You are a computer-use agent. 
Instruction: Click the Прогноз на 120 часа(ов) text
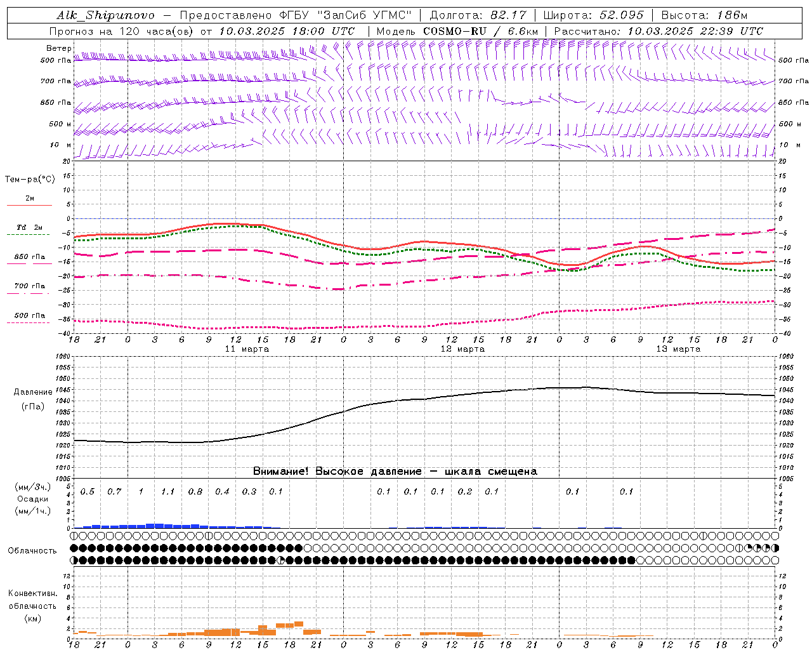(x=121, y=31)
